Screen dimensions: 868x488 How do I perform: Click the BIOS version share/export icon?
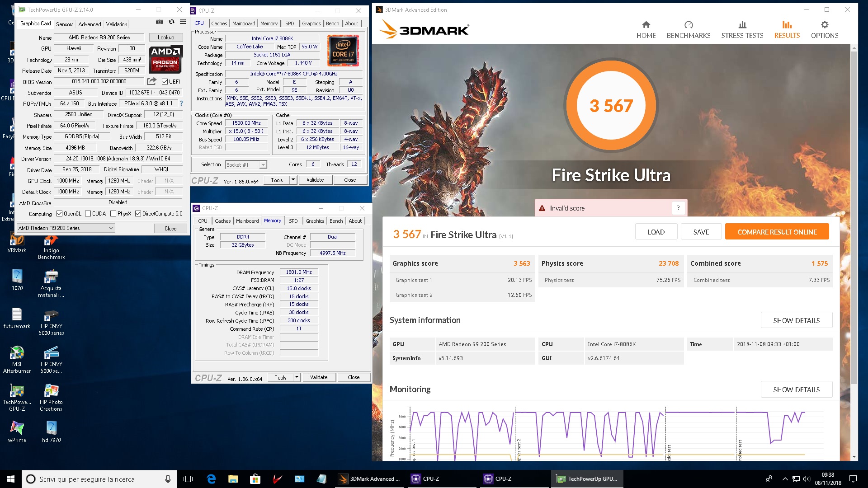(x=151, y=81)
